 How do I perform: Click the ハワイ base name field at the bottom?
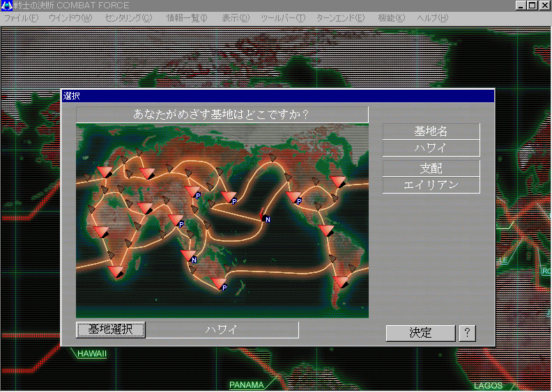click(x=222, y=330)
